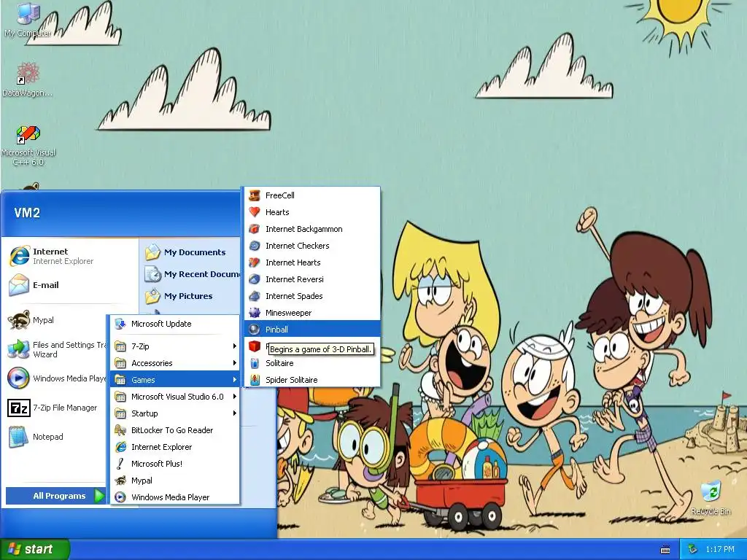This screenshot has height=560, width=747.
Task: Expand the Games submenu arrow
Action: click(234, 380)
